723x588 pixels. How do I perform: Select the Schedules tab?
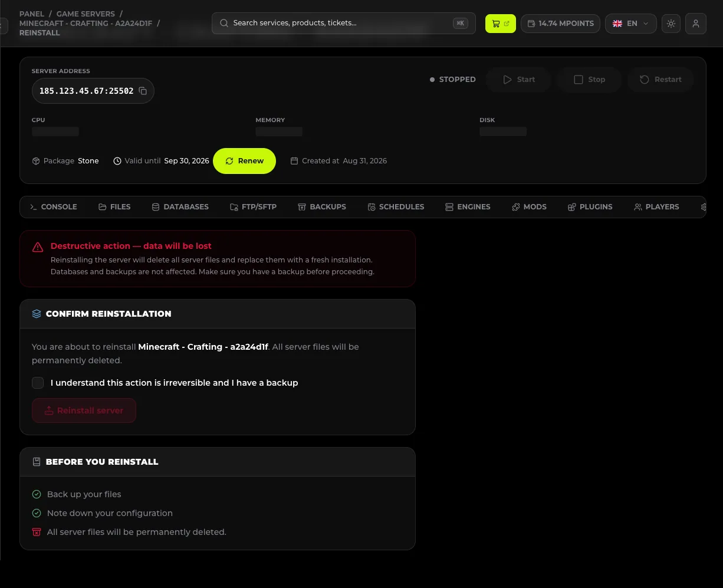click(x=396, y=207)
